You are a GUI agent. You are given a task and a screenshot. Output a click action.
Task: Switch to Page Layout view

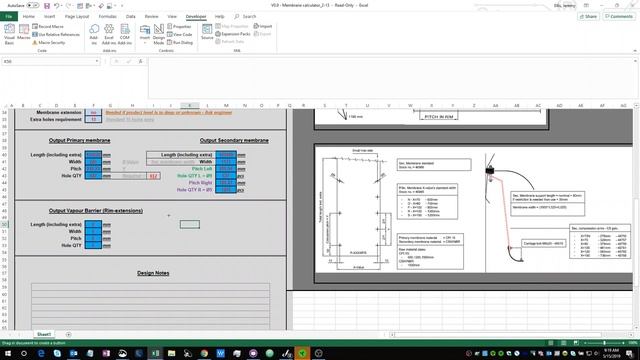click(x=563, y=343)
